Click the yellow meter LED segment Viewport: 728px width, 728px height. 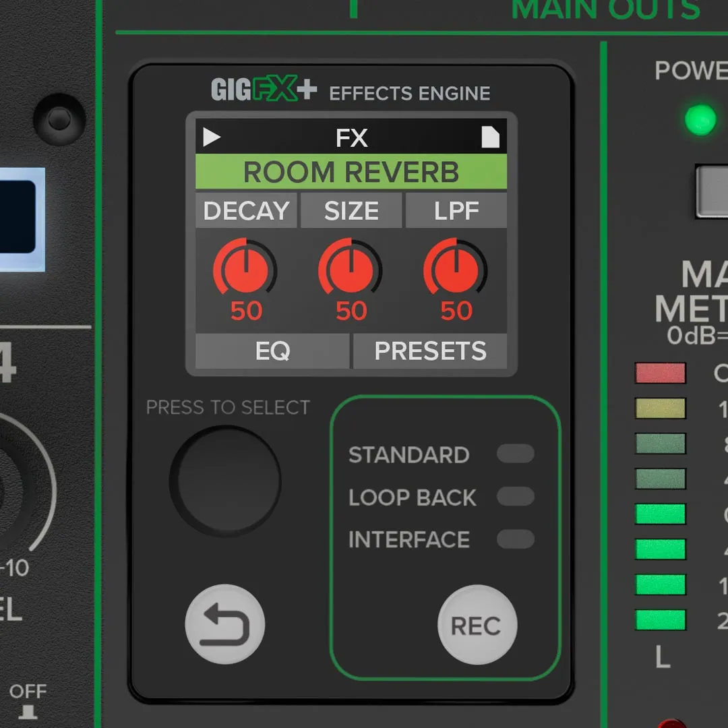[660, 408]
